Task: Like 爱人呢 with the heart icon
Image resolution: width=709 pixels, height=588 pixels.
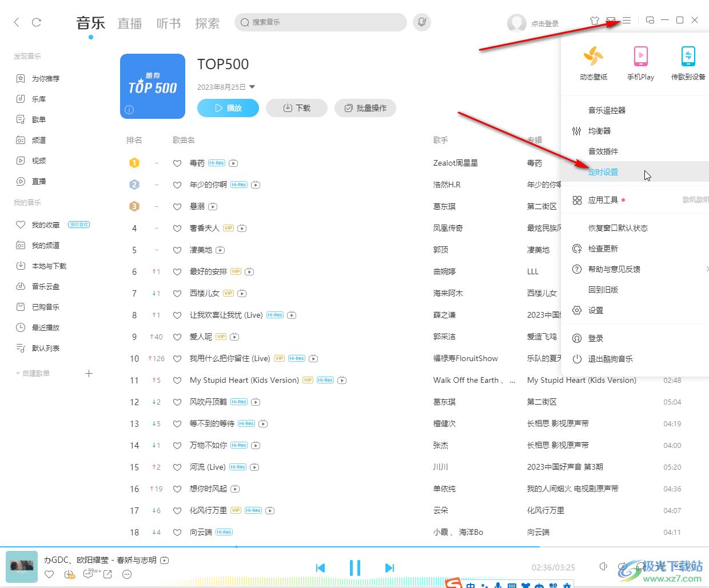Action: pyautogui.click(x=177, y=337)
